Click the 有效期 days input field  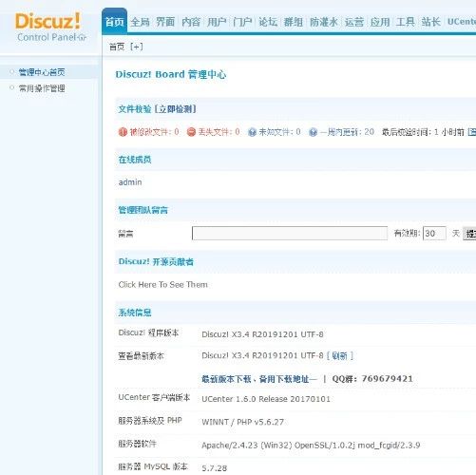(434, 234)
